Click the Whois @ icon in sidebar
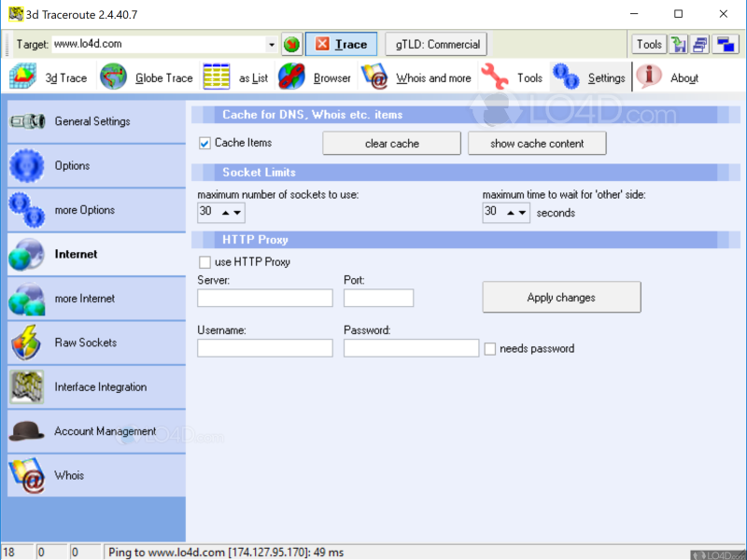Image resolution: width=747 pixels, height=560 pixels. (x=27, y=475)
